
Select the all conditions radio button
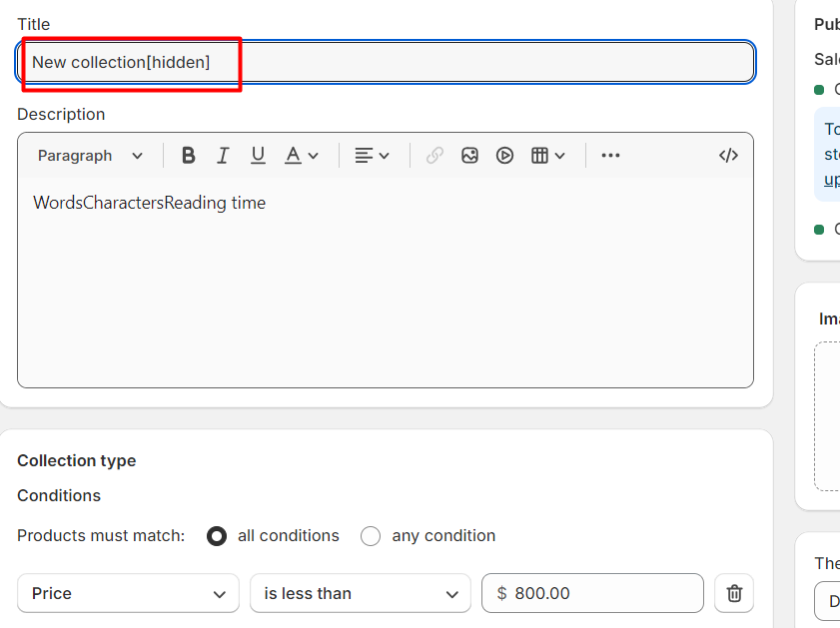coord(217,536)
